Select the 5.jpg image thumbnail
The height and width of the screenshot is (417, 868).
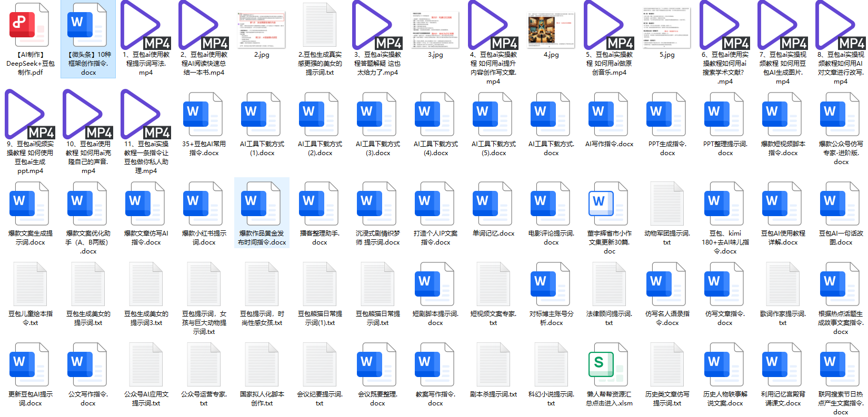pyautogui.click(x=667, y=25)
